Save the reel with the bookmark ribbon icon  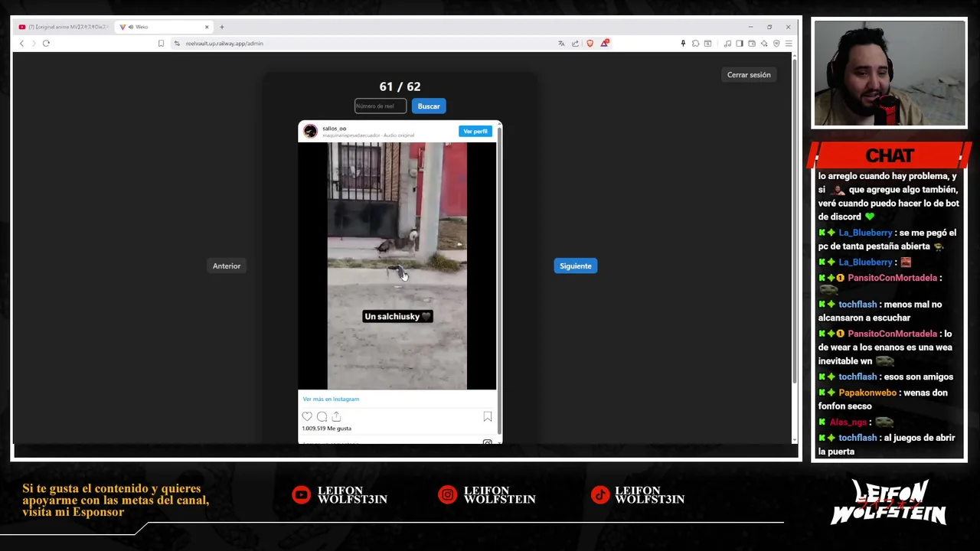pyautogui.click(x=488, y=416)
